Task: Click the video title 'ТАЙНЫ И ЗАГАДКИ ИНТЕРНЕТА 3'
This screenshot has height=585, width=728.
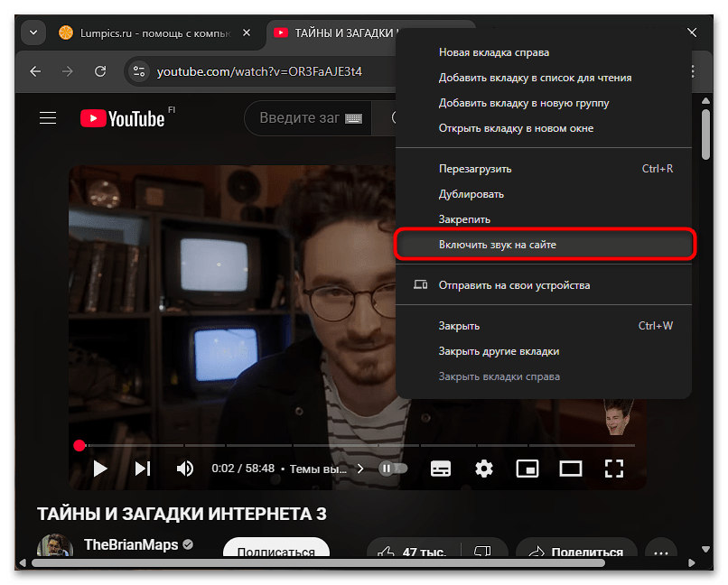Action: [x=182, y=514]
